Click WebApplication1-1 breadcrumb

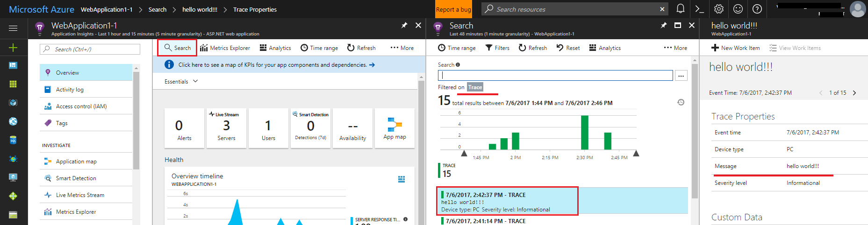pyautogui.click(x=107, y=9)
